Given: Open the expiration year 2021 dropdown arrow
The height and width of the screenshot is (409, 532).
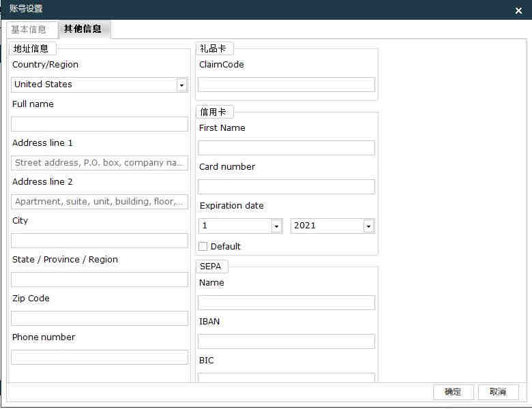Looking at the screenshot, I should coord(368,226).
